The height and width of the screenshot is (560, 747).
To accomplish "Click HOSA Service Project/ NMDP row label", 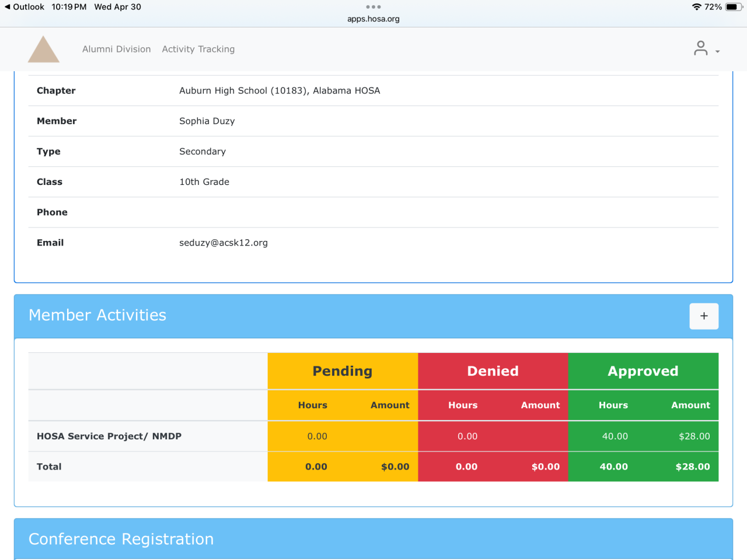I will point(109,436).
